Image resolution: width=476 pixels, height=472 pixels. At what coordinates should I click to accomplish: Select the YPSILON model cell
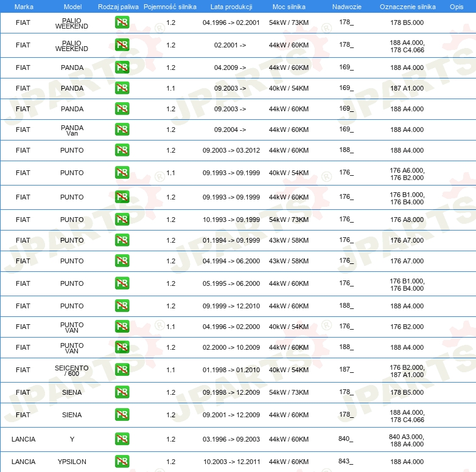[72, 462]
